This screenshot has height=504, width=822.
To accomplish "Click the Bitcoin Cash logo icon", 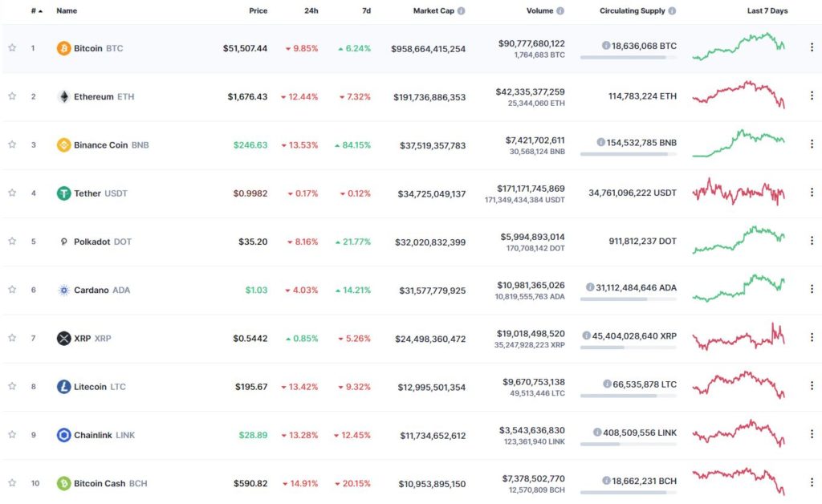I will [x=63, y=483].
